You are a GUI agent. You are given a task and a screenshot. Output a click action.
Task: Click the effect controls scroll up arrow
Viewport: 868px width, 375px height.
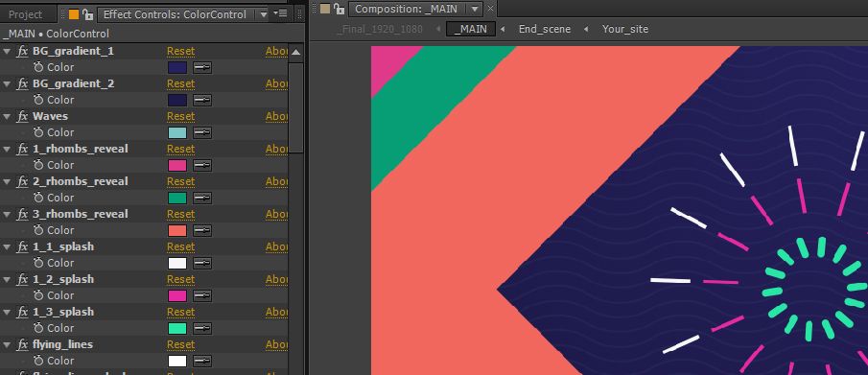[296, 53]
